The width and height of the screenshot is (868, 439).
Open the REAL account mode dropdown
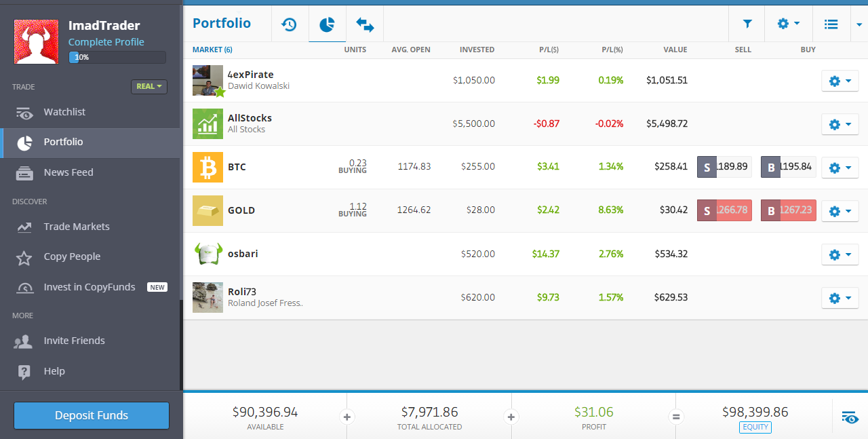(149, 86)
